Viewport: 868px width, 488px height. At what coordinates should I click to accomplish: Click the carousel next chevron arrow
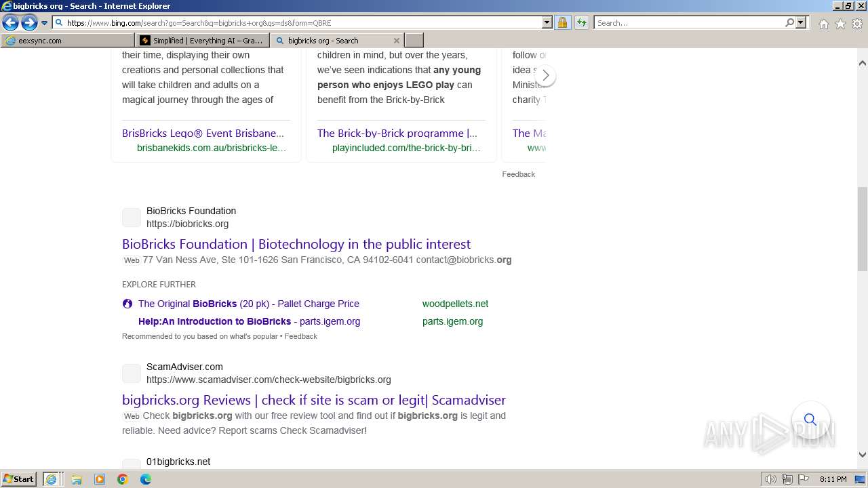pyautogui.click(x=545, y=75)
